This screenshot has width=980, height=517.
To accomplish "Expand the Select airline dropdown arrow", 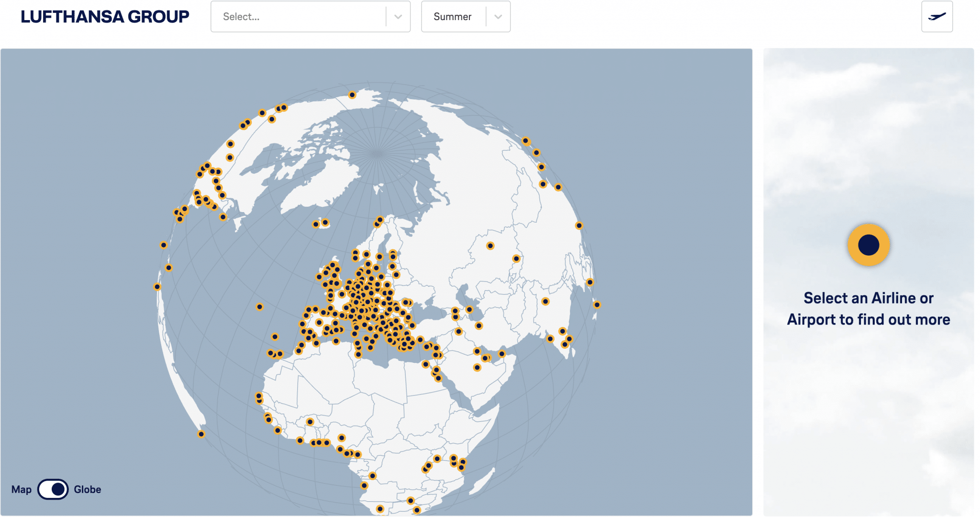I will pos(398,17).
